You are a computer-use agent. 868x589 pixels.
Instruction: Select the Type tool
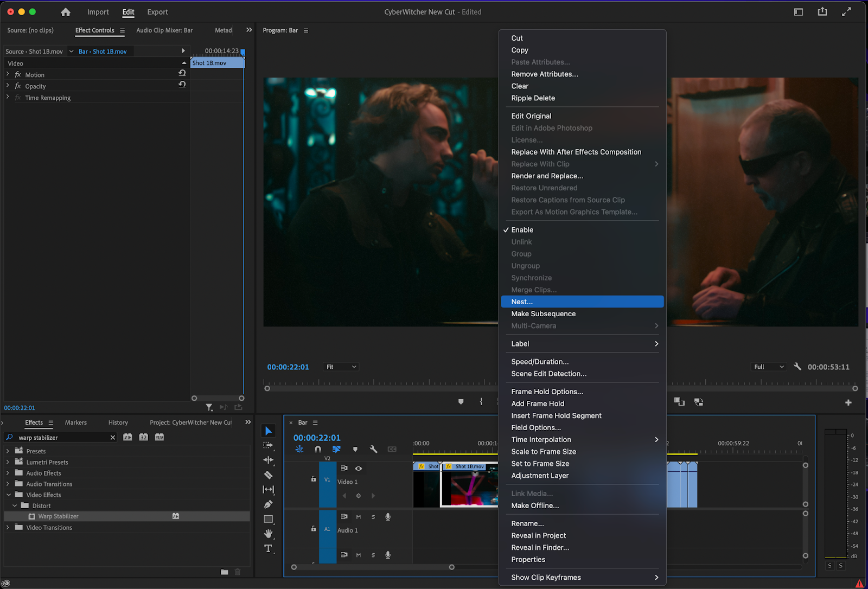(268, 548)
